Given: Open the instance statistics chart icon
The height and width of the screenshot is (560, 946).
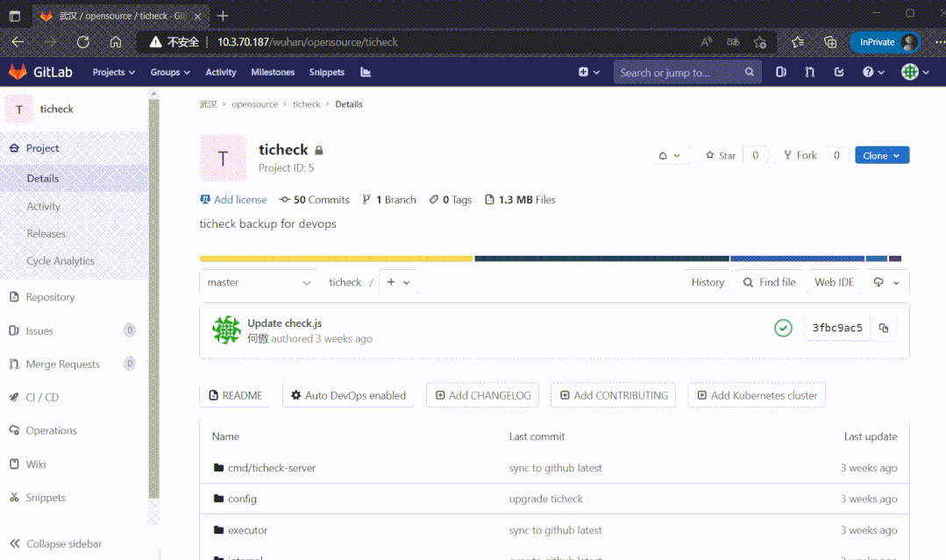Looking at the screenshot, I should click(x=366, y=73).
